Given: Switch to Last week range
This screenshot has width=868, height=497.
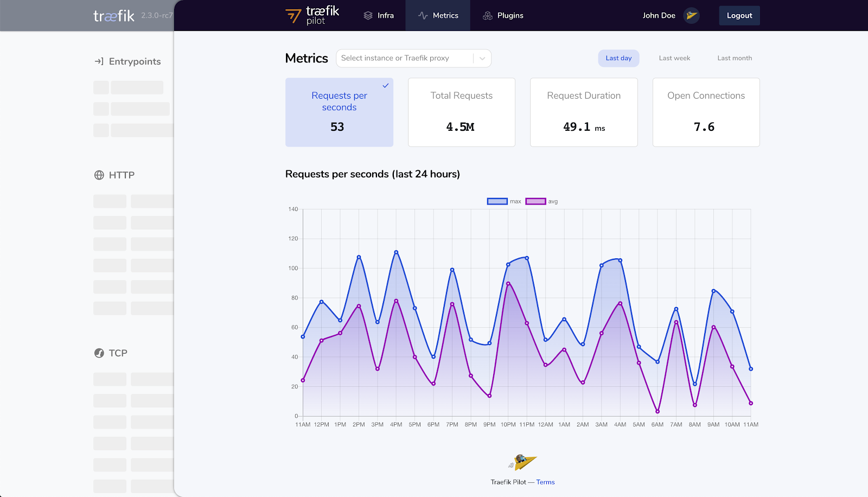Looking at the screenshot, I should click(674, 58).
